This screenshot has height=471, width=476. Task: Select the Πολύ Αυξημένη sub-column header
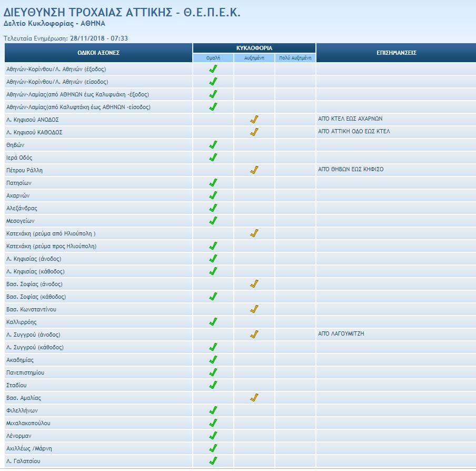pyautogui.click(x=295, y=58)
